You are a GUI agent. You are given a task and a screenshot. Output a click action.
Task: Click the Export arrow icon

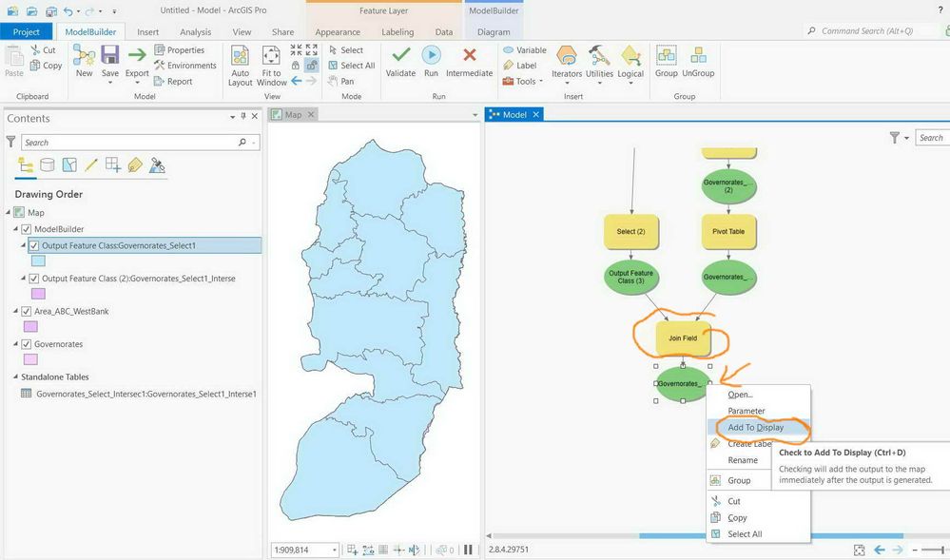coord(137,56)
